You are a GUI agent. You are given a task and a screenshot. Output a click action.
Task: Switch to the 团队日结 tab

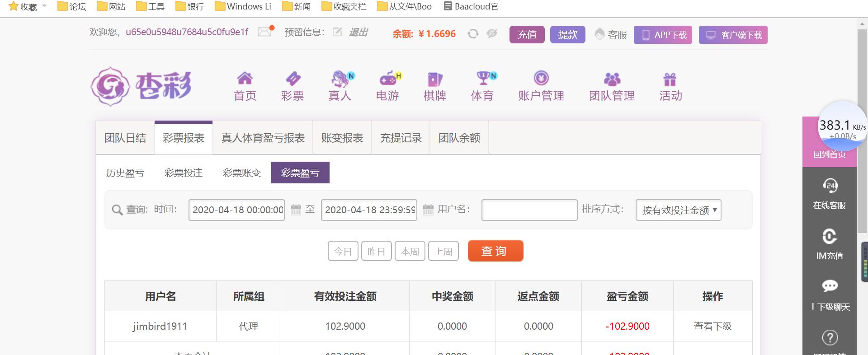pos(125,138)
